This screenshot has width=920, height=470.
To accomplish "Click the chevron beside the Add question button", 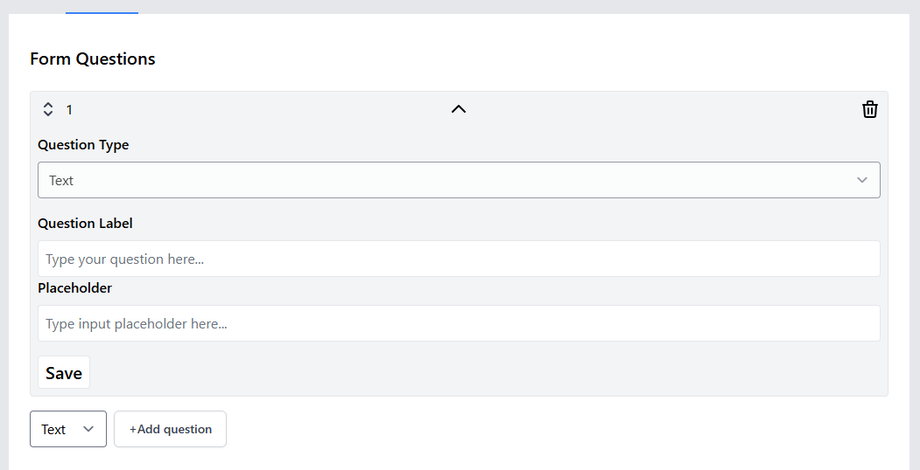I will point(89,429).
